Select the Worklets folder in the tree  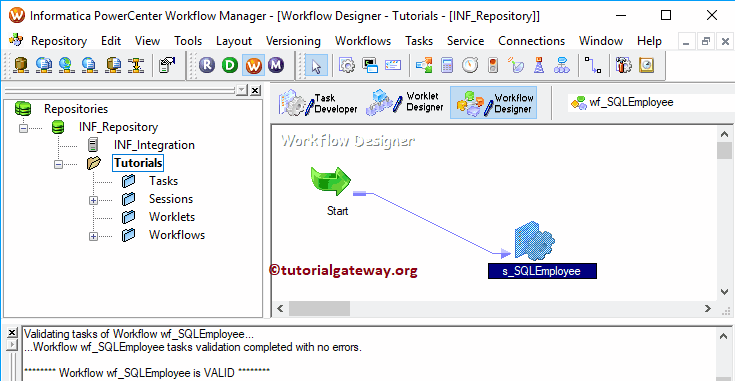[172, 217]
